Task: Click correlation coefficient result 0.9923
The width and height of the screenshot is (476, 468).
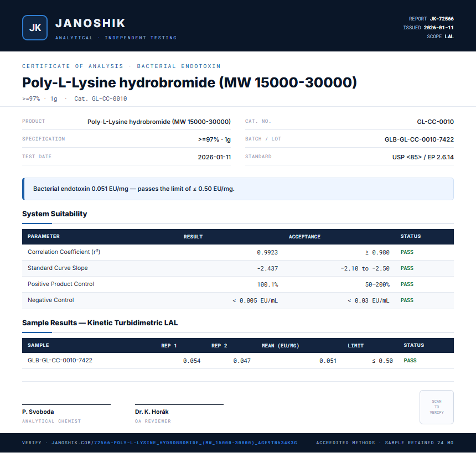Action: click(x=267, y=252)
